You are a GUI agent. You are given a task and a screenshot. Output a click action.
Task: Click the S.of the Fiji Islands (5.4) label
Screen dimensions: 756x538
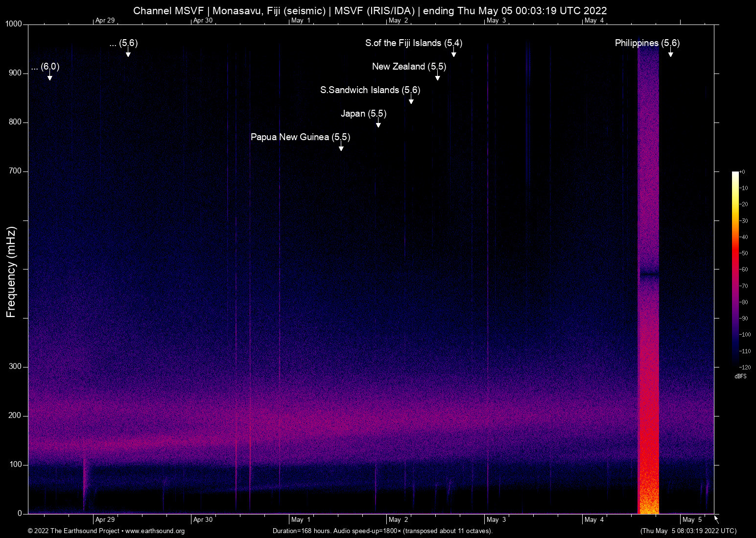pos(413,43)
